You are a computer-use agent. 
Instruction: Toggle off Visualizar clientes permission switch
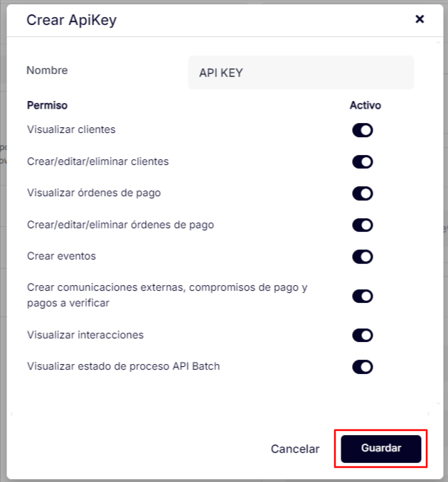click(363, 130)
